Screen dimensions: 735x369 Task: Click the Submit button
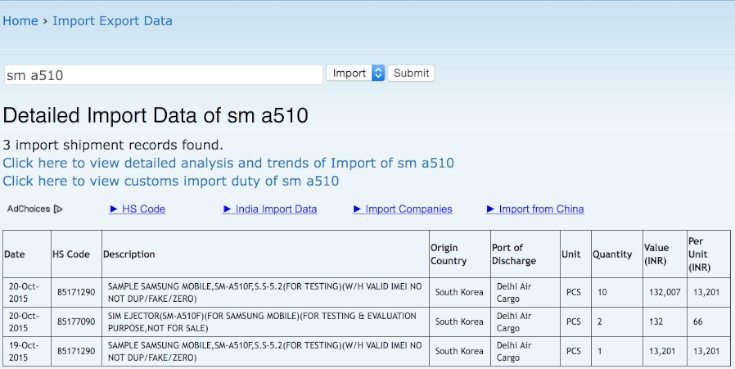pyautogui.click(x=411, y=73)
